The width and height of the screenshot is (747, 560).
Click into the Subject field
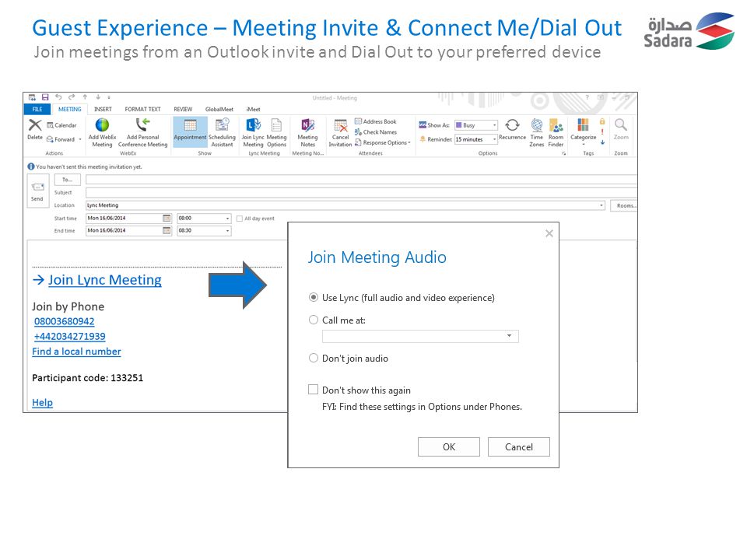[361, 192]
